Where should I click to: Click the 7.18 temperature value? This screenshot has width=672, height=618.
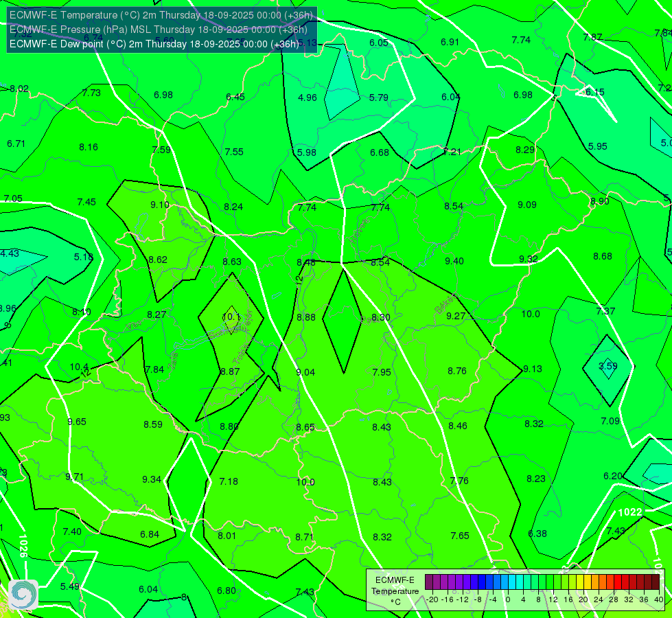(229, 481)
